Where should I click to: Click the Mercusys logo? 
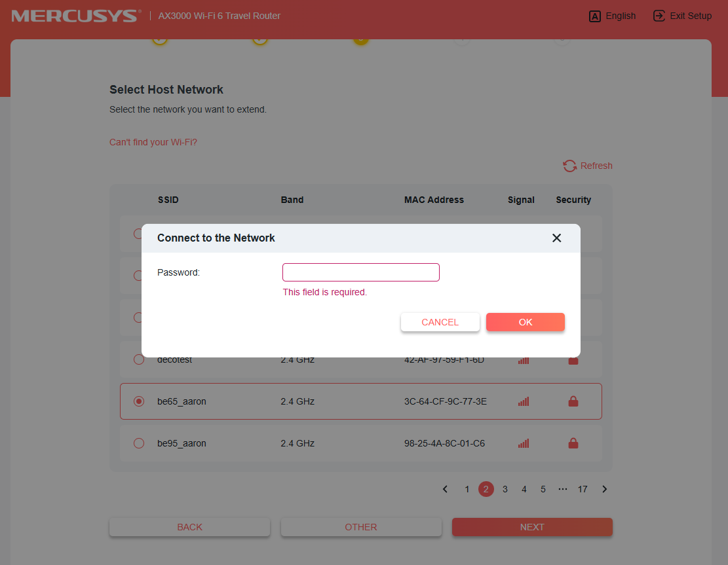(x=76, y=16)
